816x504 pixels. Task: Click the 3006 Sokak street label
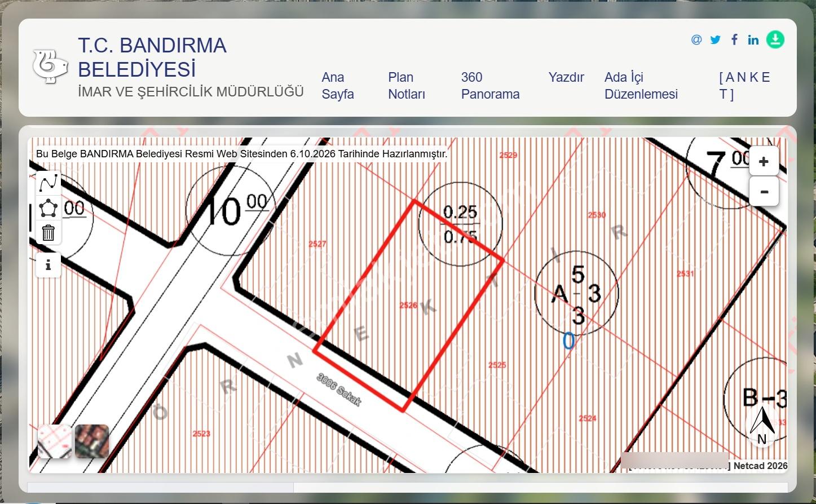[338, 389]
